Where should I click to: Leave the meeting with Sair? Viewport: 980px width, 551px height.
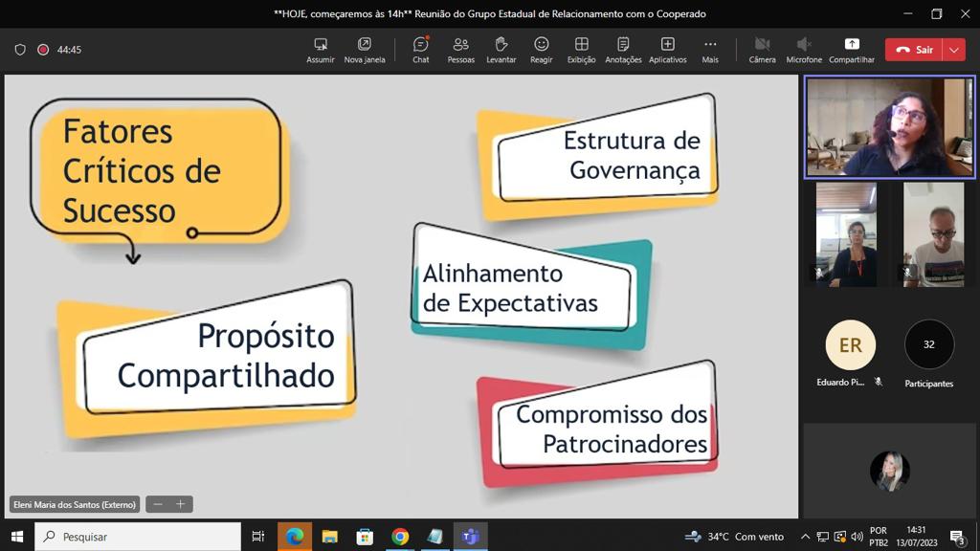click(914, 50)
